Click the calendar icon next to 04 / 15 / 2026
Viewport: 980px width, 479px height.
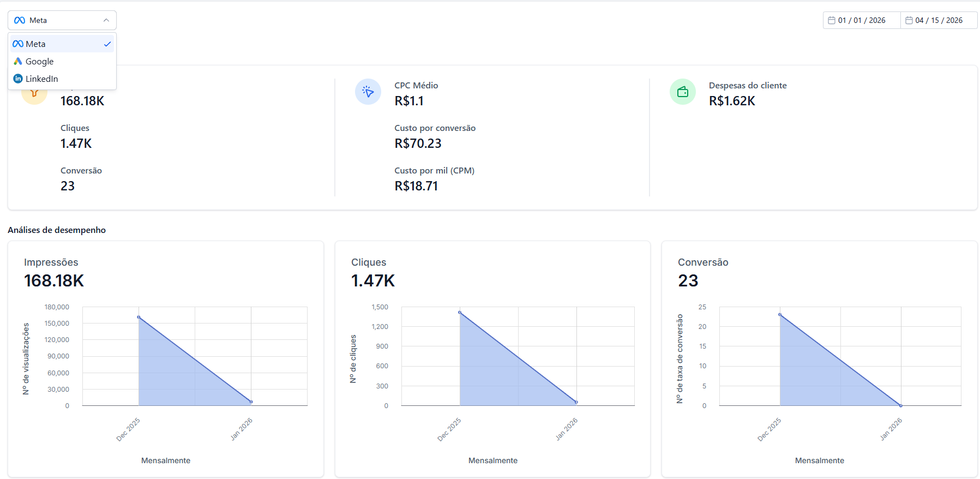tap(909, 20)
